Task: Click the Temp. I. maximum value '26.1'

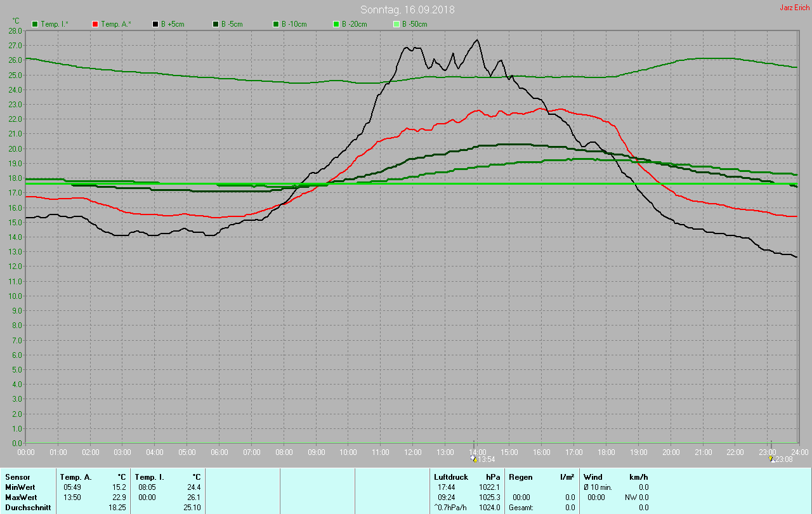Action: coord(193,498)
